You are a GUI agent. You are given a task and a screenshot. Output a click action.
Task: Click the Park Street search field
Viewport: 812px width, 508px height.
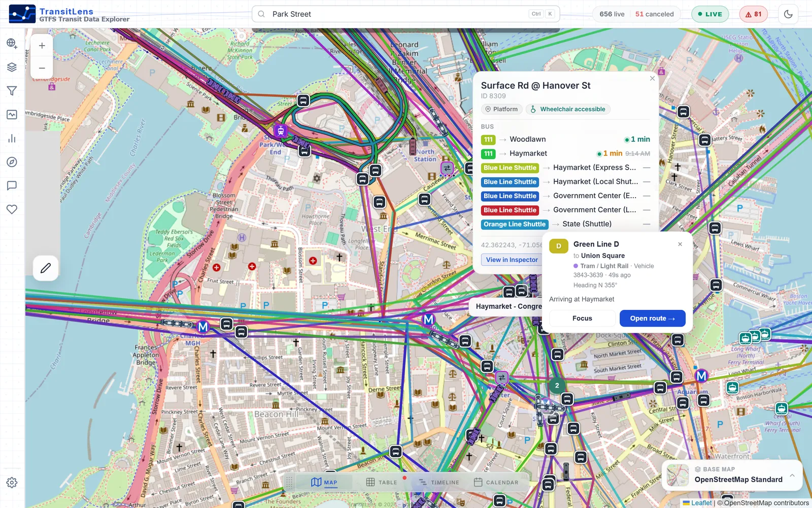pyautogui.click(x=405, y=14)
